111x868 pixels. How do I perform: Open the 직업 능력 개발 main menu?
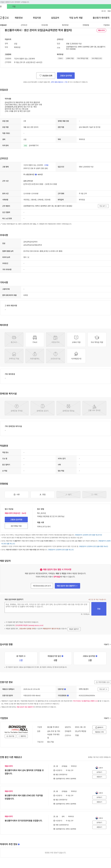click(x=76, y=18)
